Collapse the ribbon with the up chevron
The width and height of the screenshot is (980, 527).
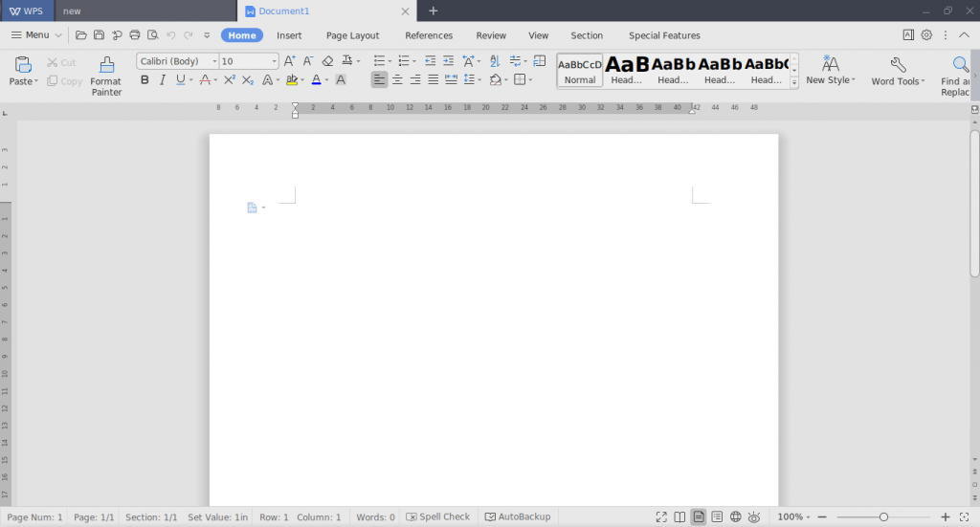(965, 35)
